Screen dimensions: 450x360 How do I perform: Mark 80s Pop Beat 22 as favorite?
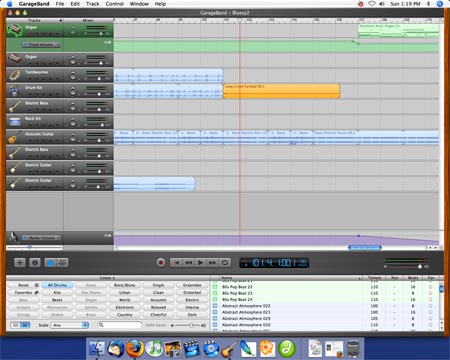coord(430,287)
